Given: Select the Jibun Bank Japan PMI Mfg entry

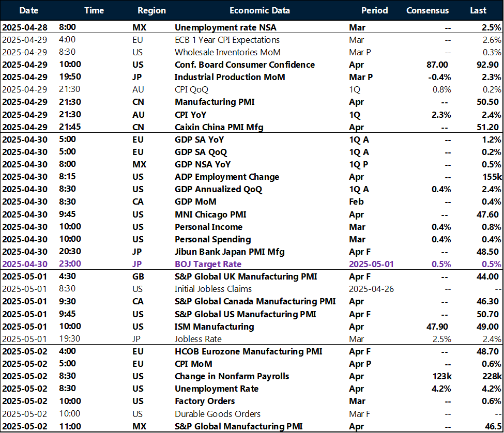Looking at the screenshot, I should (x=229, y=252).
